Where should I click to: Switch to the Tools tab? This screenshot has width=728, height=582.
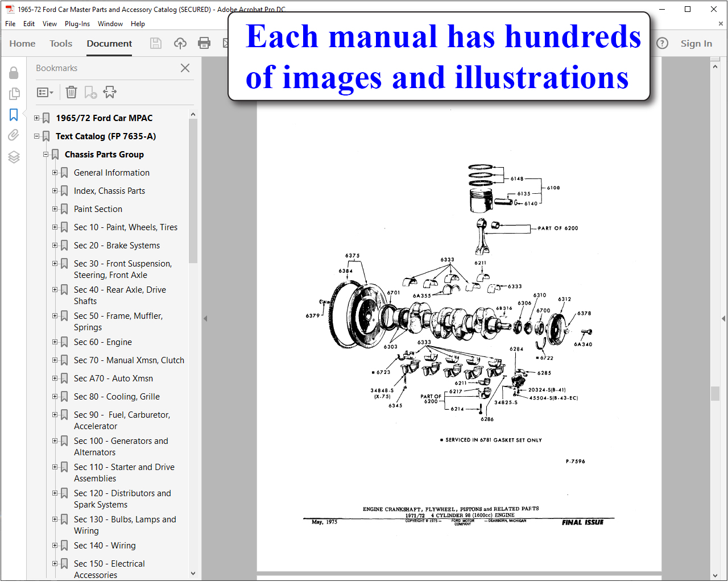[61, 43]
